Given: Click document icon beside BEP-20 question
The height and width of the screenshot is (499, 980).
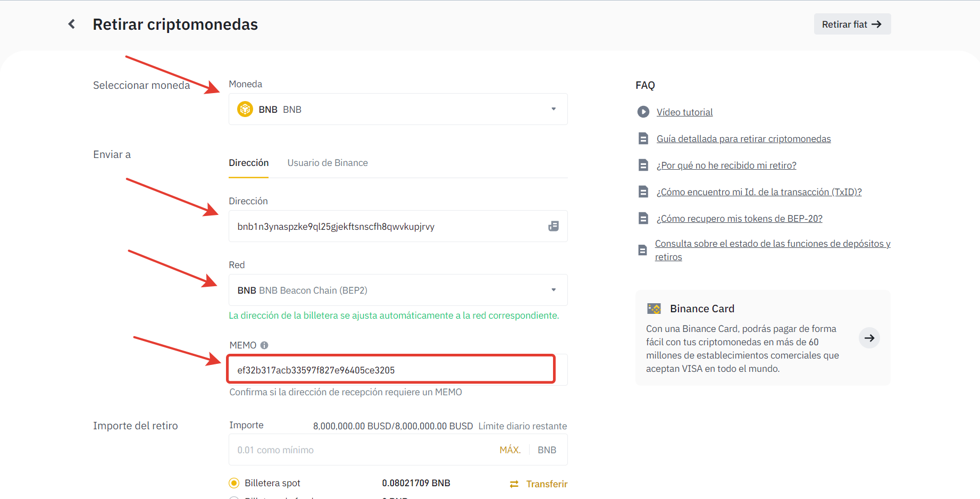Looking at the screenshot, I should (x=643, y=218).
